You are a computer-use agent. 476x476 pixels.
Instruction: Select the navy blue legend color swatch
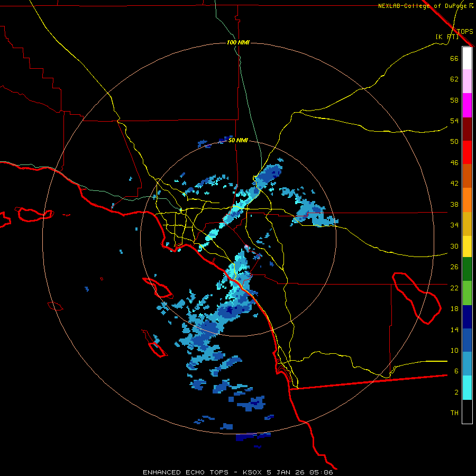467,317
